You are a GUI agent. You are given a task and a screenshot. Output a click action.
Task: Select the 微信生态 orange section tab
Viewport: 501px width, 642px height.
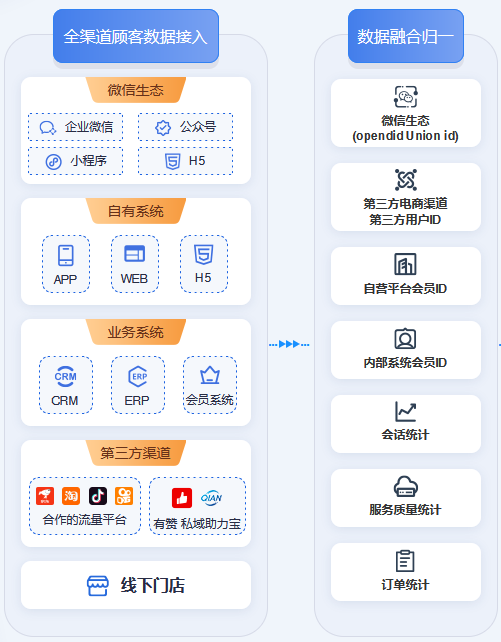(136, 90)
